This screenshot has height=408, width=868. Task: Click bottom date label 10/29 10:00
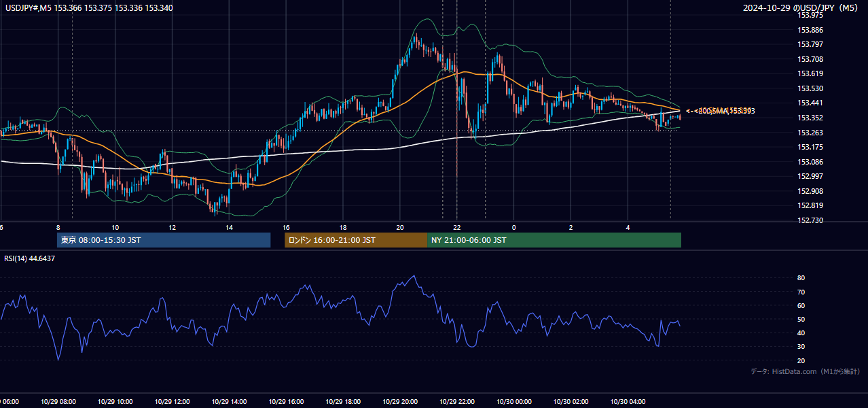tap(115, 401)
